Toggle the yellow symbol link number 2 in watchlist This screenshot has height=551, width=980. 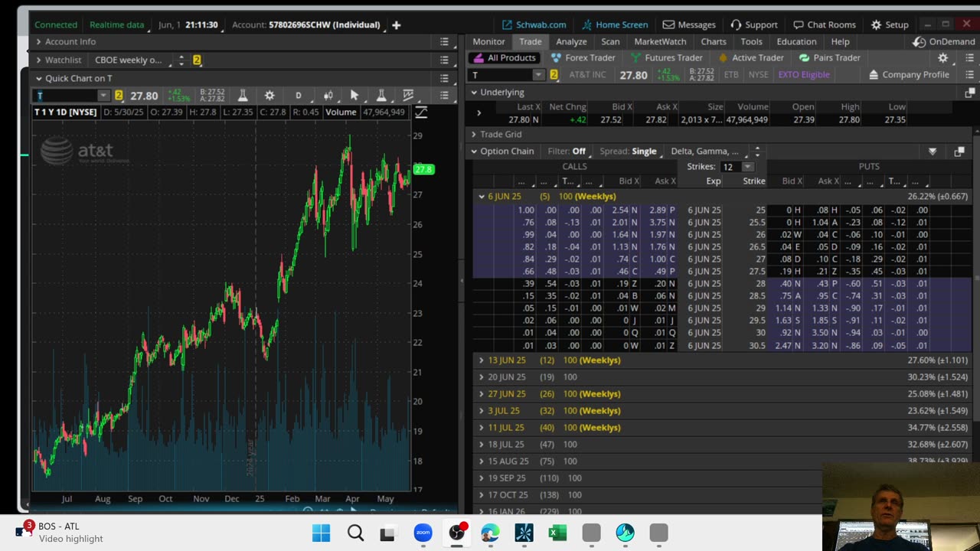coord(197,60)
